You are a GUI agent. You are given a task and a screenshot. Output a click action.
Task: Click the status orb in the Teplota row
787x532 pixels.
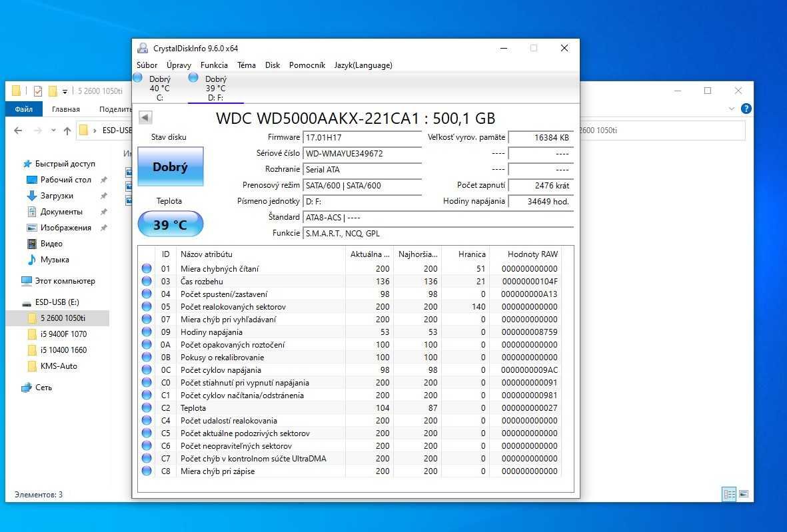[x=147, y=407]
